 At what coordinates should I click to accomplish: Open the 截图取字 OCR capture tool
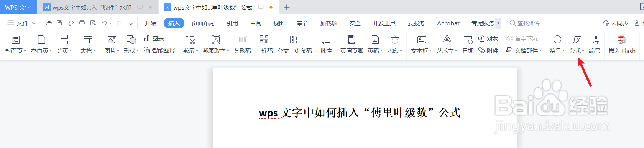(x=216, y=45)
